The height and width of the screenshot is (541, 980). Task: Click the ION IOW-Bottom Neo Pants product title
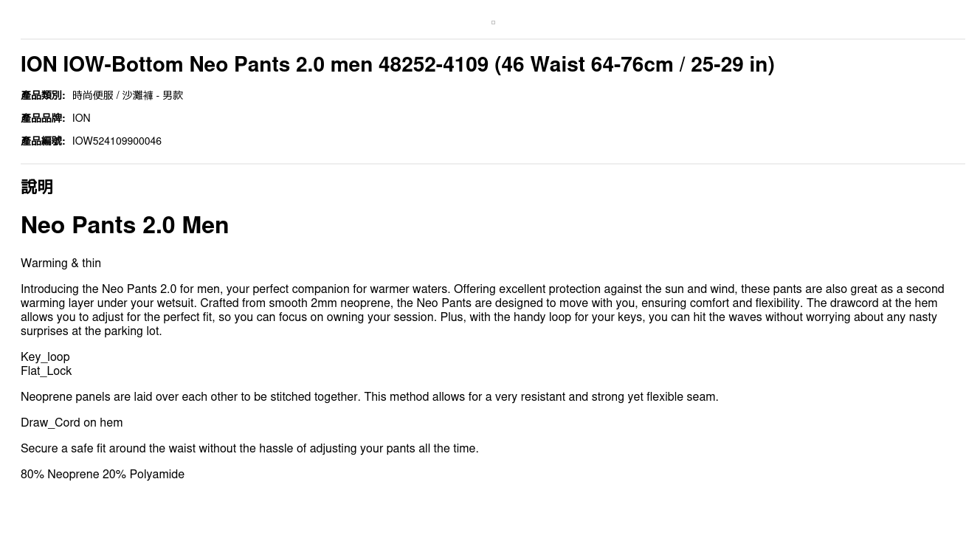click(x=397, y=65)
